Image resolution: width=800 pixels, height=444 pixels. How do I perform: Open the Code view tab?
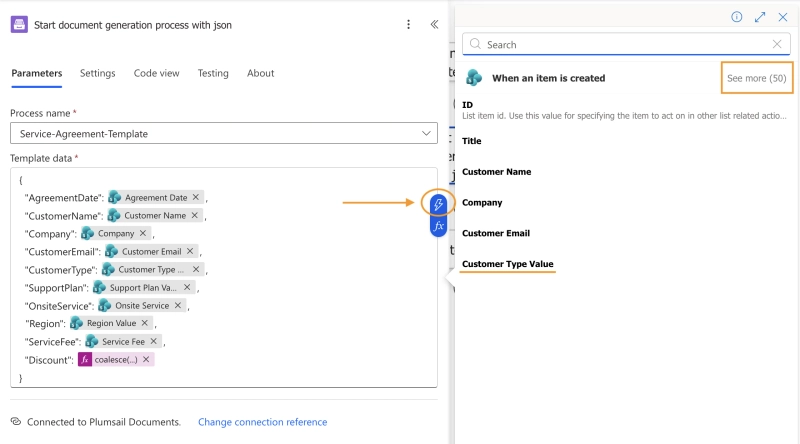pyautogui.click(x=157, y=73)
